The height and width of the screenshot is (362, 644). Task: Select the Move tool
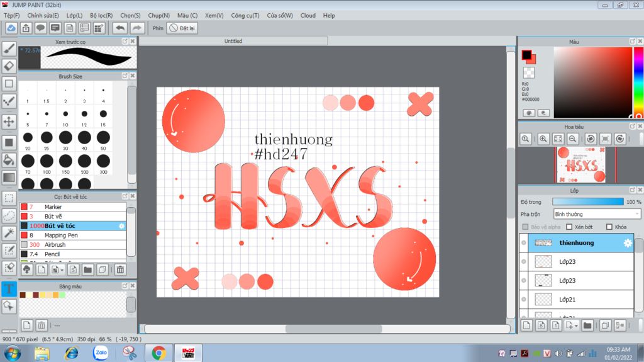pyautogui.click(x=9, y=122)
